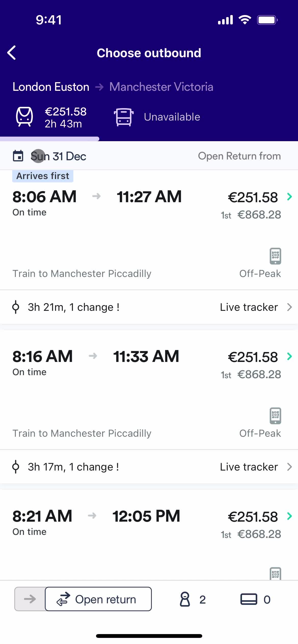Image resolution: width=298 pixels, height=644 pixels.
Task: Open the calendar icon next to Sun 31 Dec
Action: (18, 156)
